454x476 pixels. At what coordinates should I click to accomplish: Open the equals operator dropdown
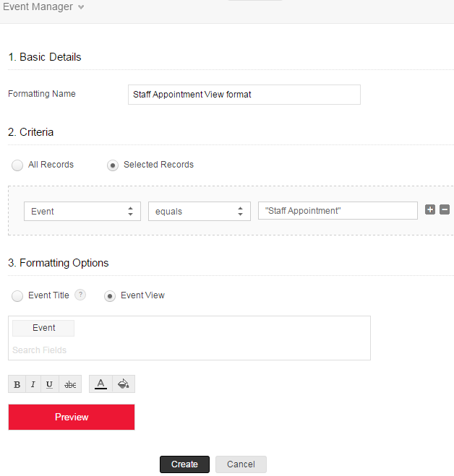199,212
